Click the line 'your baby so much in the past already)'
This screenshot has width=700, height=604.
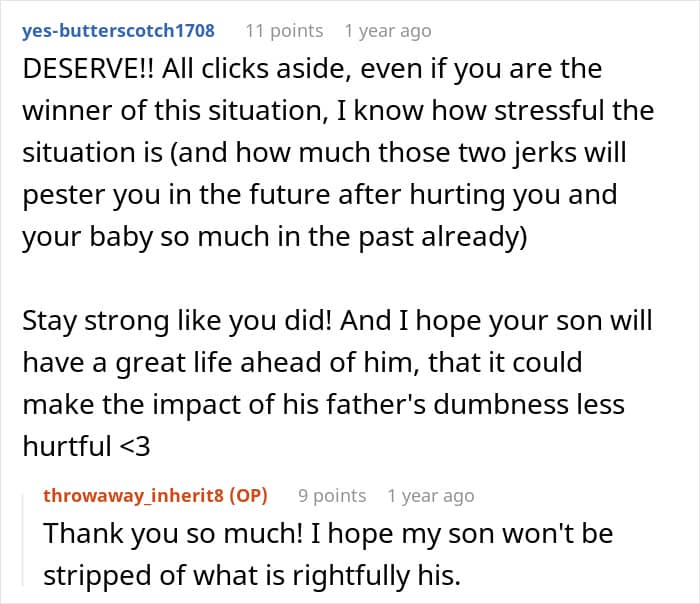(x=275, y=237)
